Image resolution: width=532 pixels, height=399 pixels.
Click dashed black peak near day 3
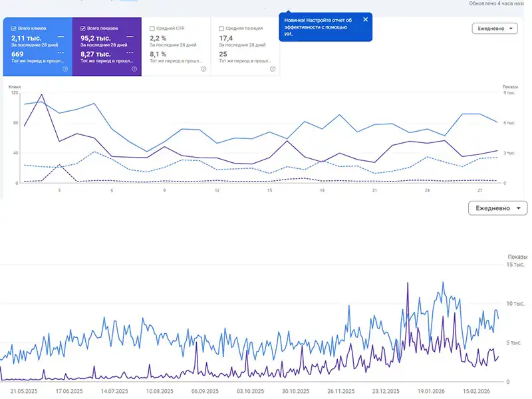(59, 164)
